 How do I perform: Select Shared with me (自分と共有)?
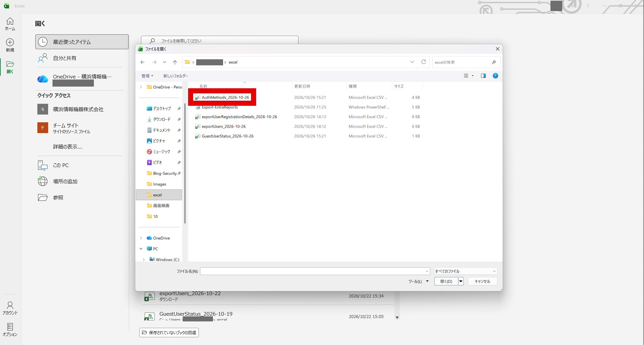coord(82,58)
